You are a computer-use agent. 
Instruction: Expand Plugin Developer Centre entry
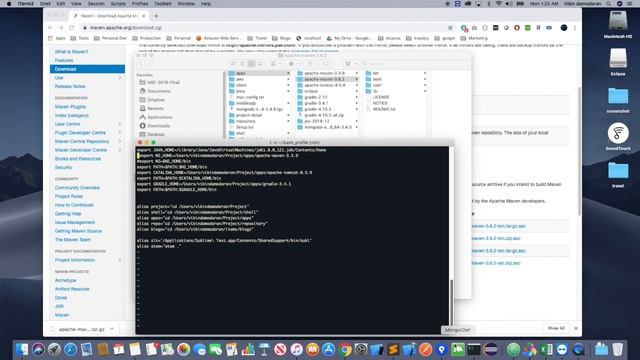pyautogui.click(x=120, y=133)
